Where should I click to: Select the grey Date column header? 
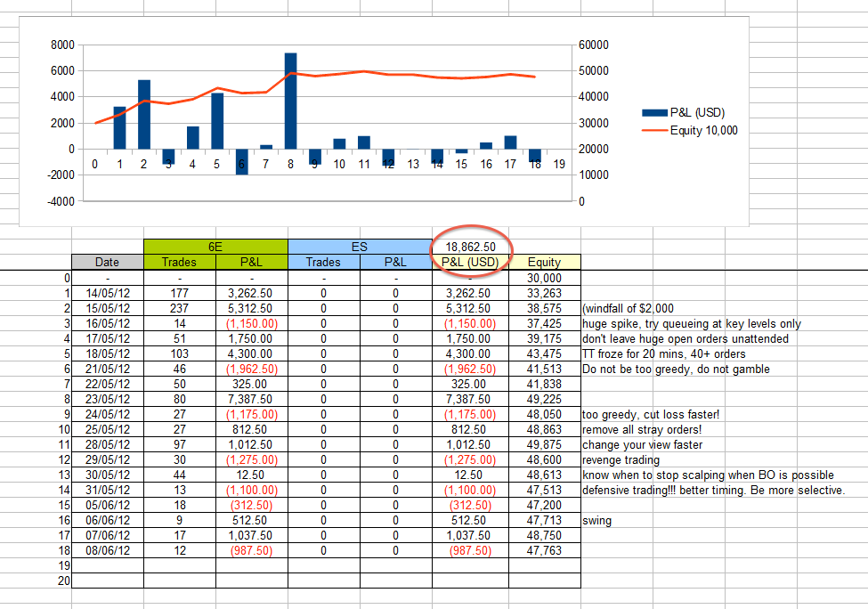107,262
